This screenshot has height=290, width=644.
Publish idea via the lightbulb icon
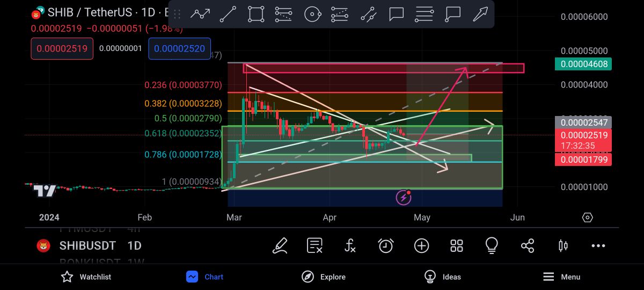[x=492, y=246]
